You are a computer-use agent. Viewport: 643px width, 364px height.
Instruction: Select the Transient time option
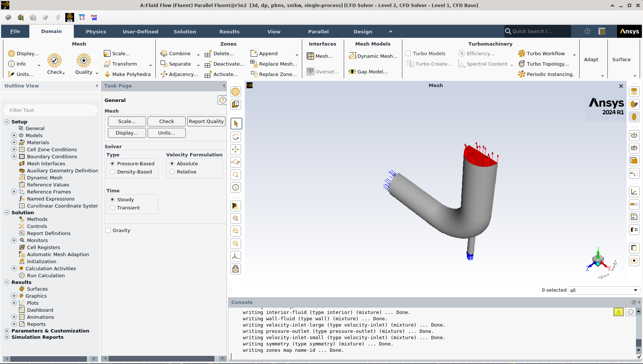(112, 208)
